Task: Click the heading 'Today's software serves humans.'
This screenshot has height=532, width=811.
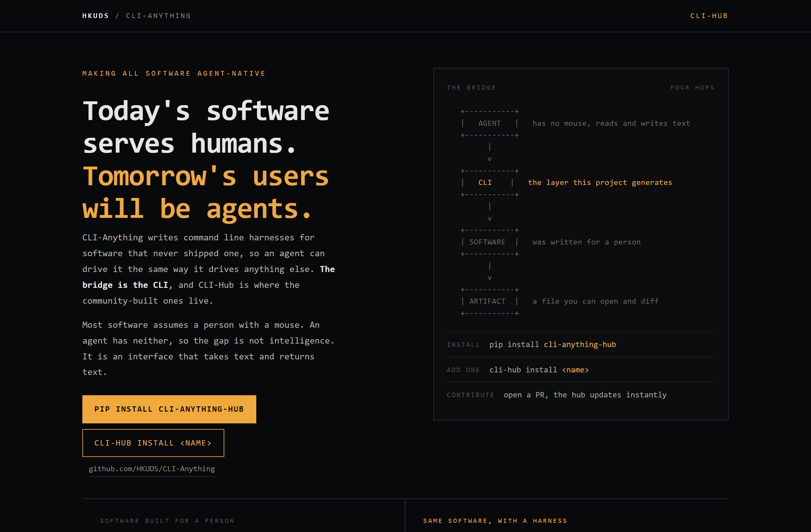Action: coord(206,127)
